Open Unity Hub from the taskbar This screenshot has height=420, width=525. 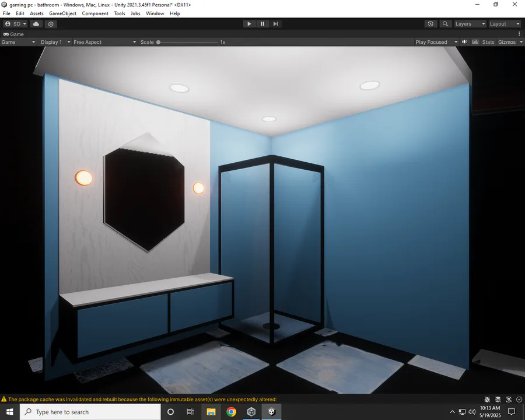pyautogui.click(x=251, y=412)
